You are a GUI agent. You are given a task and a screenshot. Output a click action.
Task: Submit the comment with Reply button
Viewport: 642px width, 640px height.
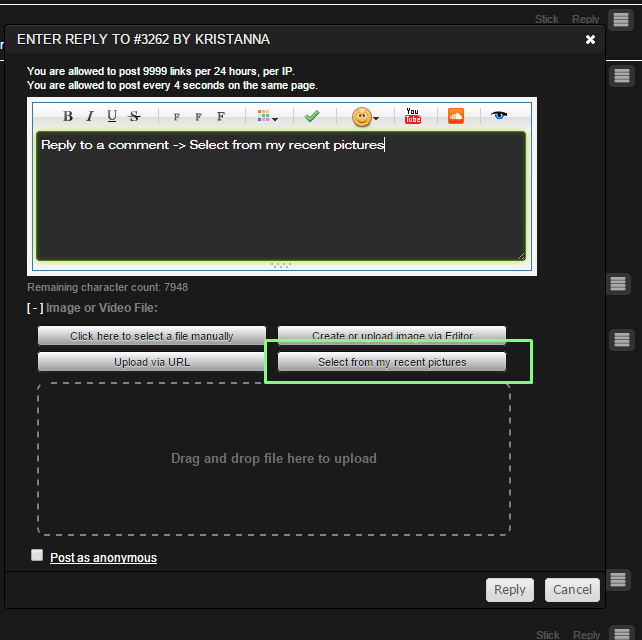click(x=509, y=590)
